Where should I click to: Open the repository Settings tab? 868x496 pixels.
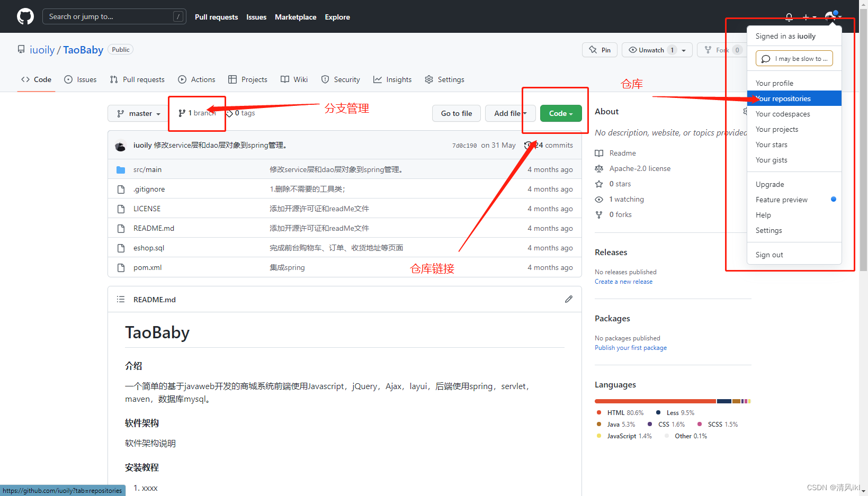tap(445, 79)
